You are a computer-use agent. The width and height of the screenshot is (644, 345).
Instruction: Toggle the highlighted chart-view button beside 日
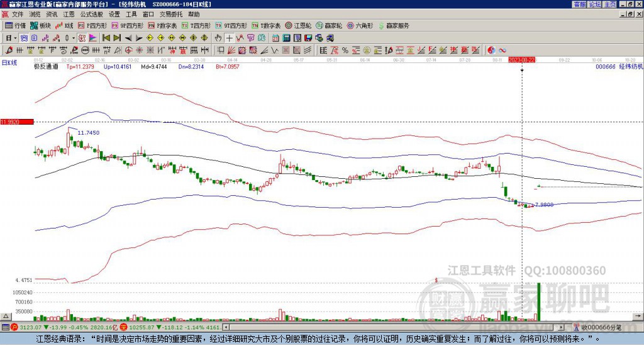pos(25,38)
